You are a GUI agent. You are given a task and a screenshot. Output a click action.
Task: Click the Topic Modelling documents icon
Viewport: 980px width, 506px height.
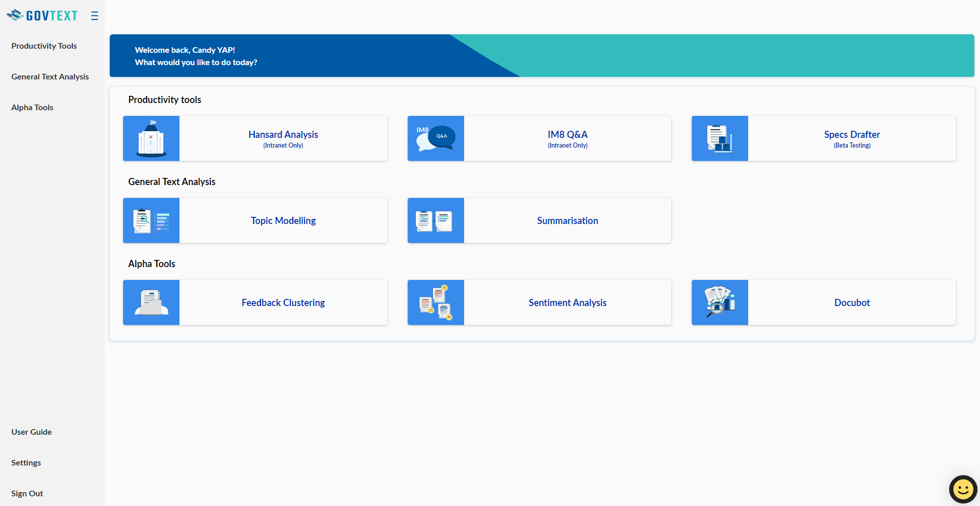click(x=151, y=220)
